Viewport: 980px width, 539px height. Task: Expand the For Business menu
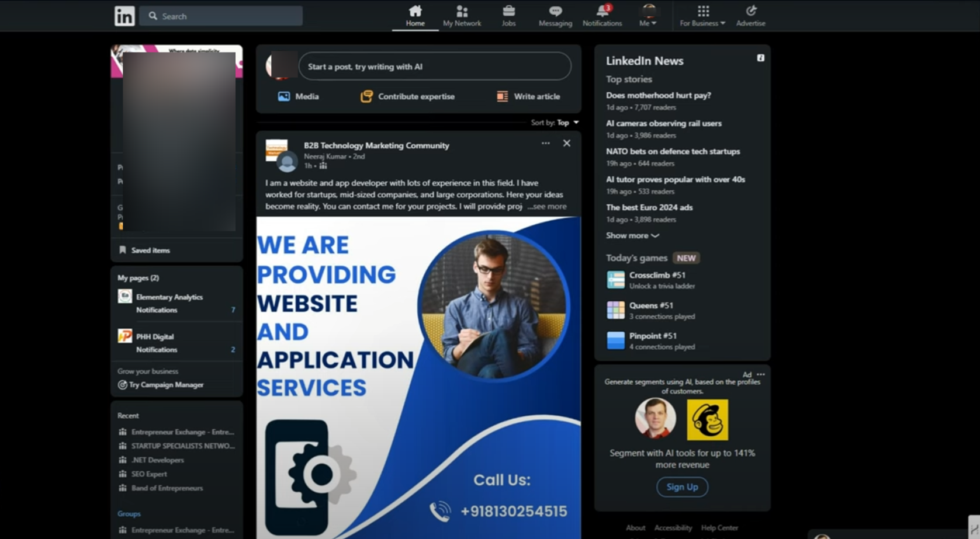pos(702,16)
